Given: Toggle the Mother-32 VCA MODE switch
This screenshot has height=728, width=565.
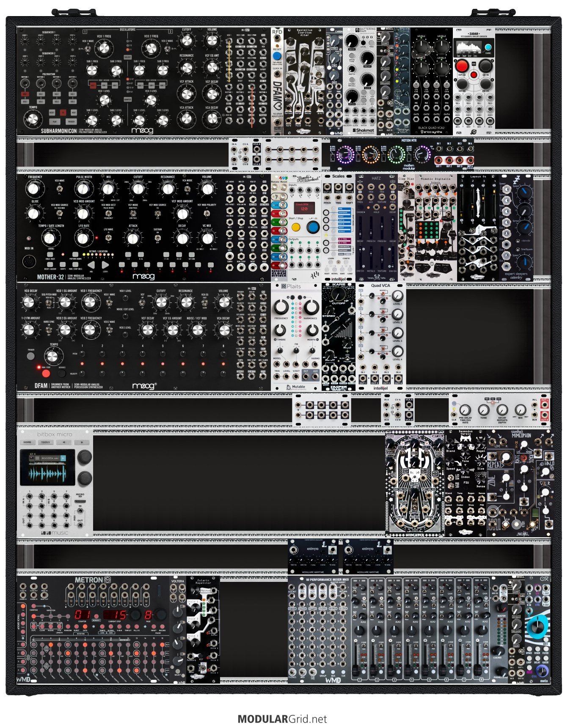Looking at the screenshot, I should [x=187, y=189].
